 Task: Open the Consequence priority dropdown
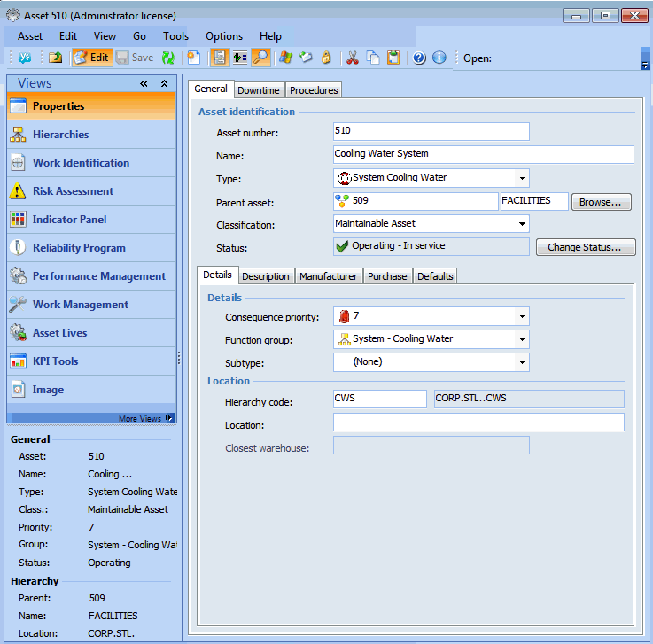point(522,316)
